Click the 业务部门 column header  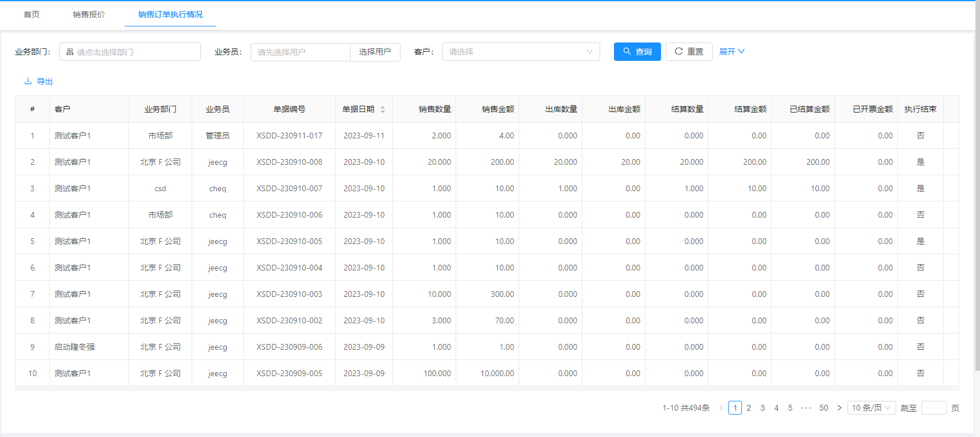(160, 109)
